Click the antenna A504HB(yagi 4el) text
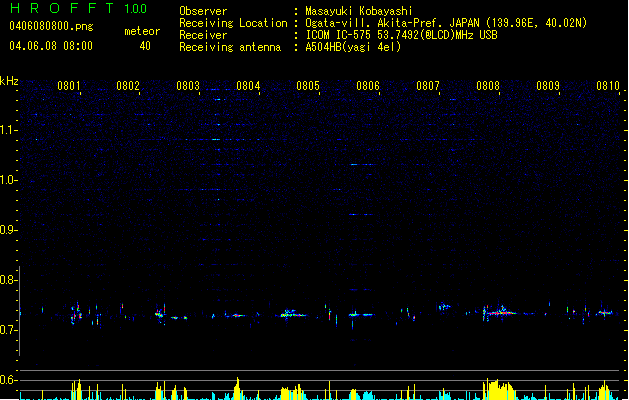Screen dimensions: 629x400 [x=353, y=47]
